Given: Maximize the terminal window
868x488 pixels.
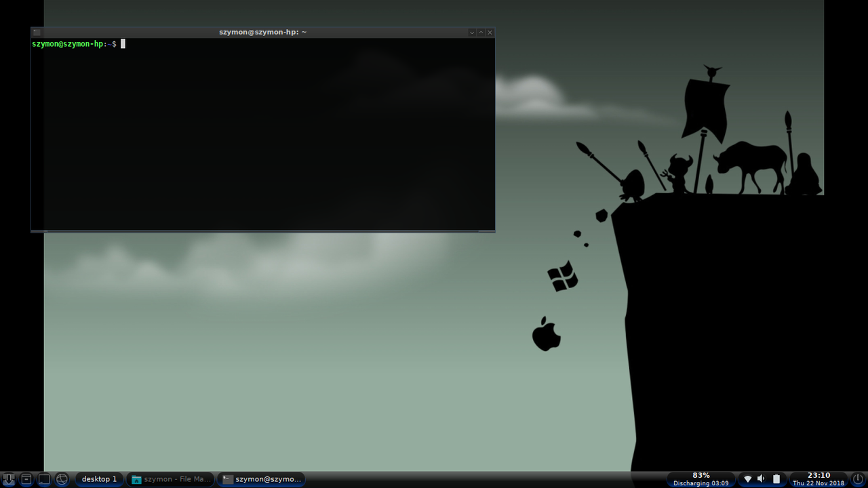Looking at the screenshot, I should click(x=481, y=32).
